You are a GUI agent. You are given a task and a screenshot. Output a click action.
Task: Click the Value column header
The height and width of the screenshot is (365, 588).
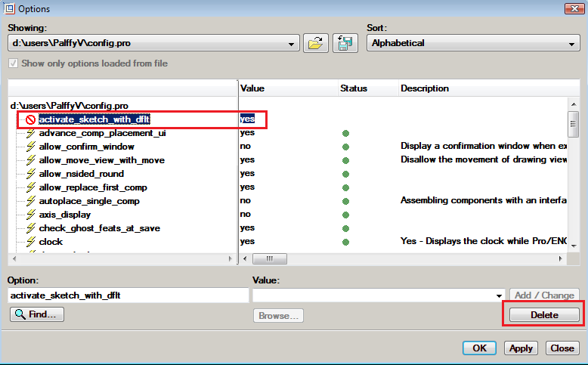tap(289, 88)
